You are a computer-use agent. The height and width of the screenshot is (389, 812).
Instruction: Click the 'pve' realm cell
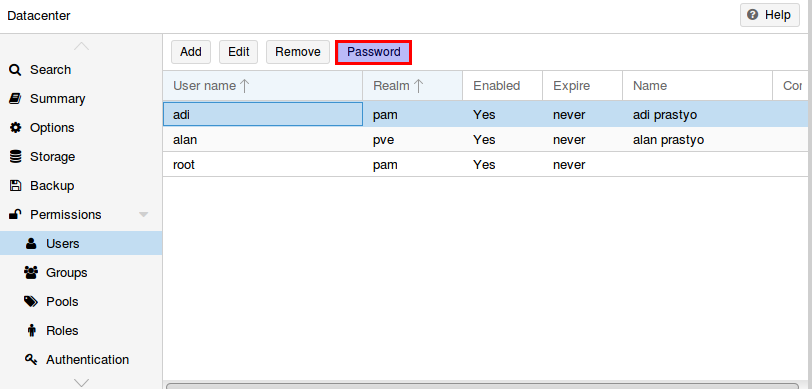click(413, 140)
